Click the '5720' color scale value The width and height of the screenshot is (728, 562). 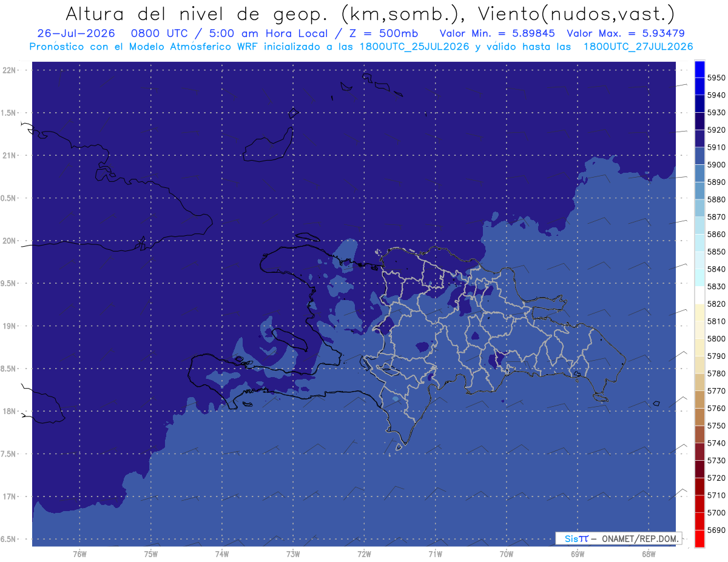point(716,478)
